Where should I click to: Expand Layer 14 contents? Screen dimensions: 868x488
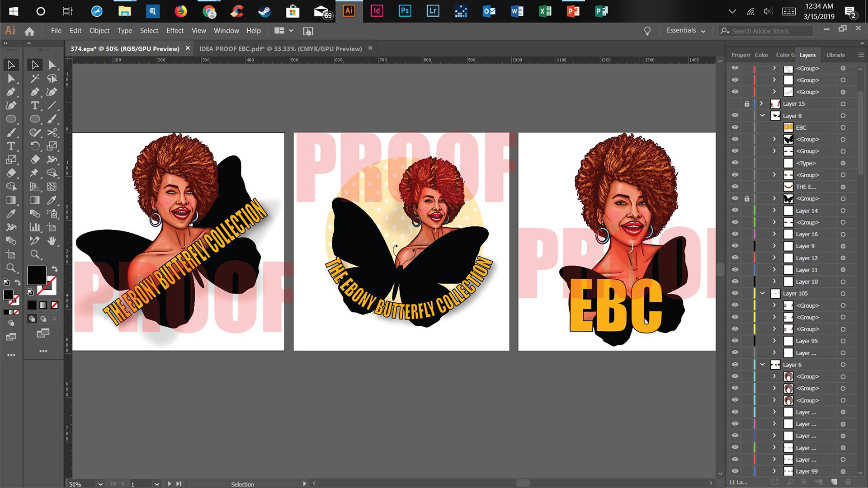point(774,211)
